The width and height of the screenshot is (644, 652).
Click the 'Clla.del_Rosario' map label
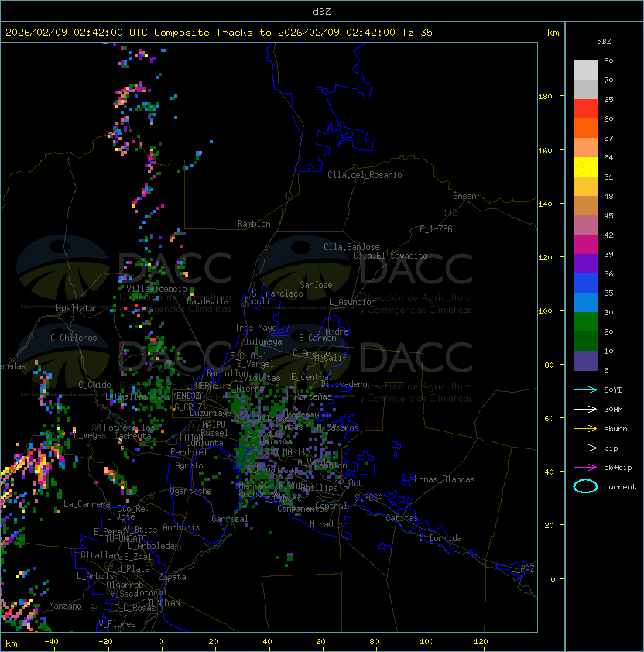point(365,175)
